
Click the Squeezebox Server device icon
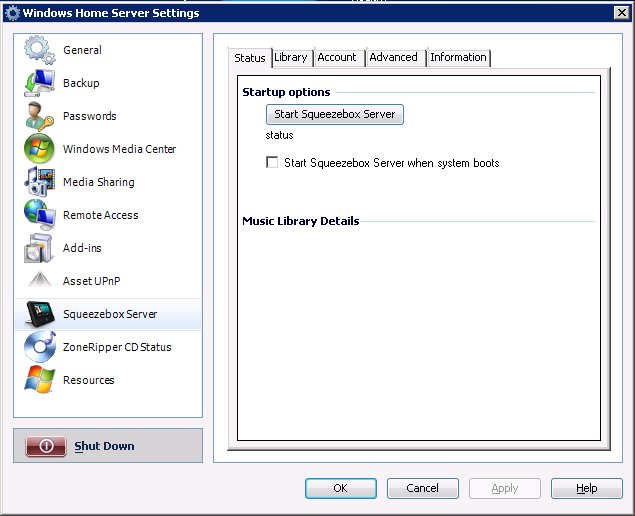pos(40,314)
